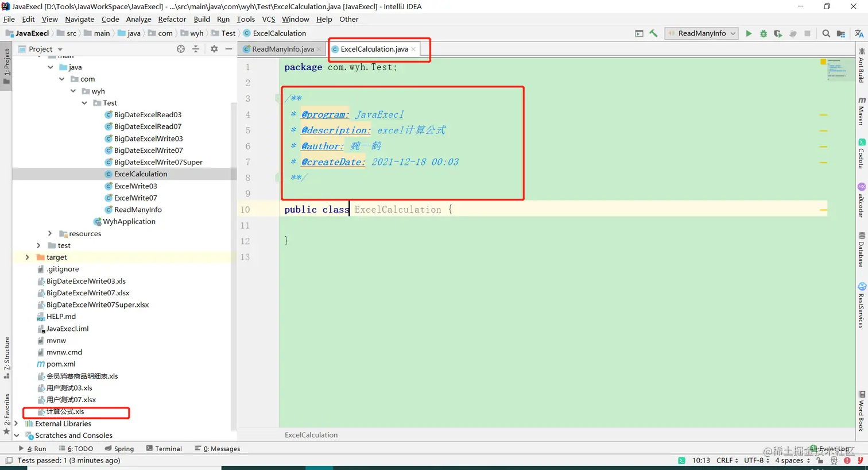Open the 0: Messages tool window

tap(218, 449)
